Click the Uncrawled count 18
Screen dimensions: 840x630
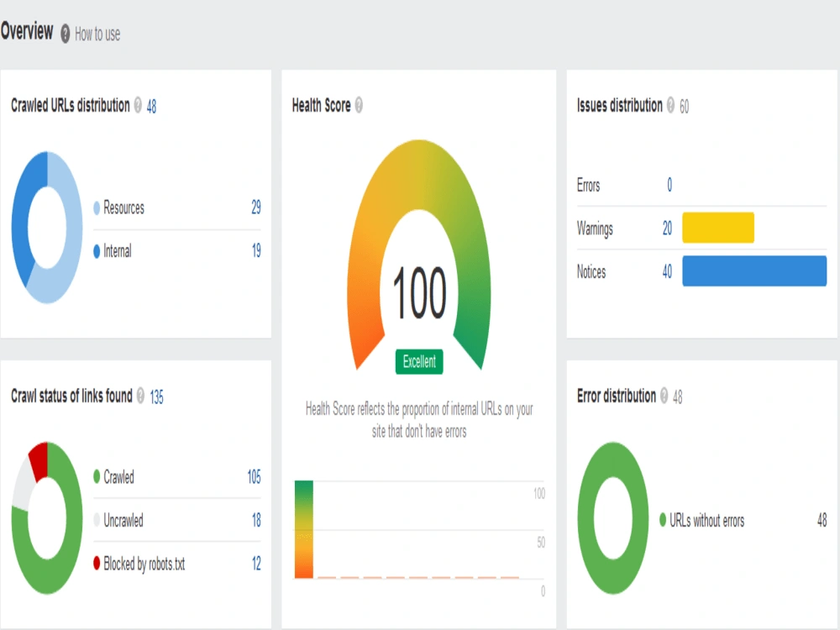point(256,520)
